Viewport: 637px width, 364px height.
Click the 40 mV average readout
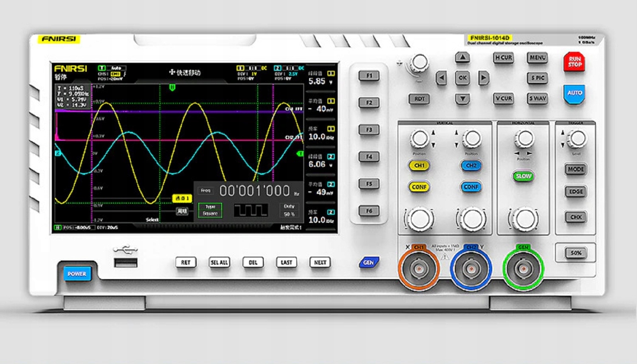tap(321, 109)
